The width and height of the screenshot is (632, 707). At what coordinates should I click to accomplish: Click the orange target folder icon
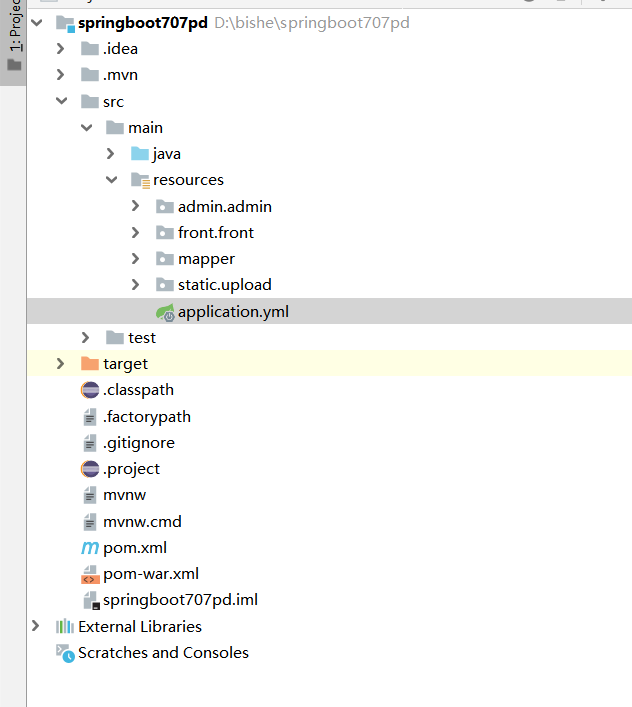(x=90, y=364)
